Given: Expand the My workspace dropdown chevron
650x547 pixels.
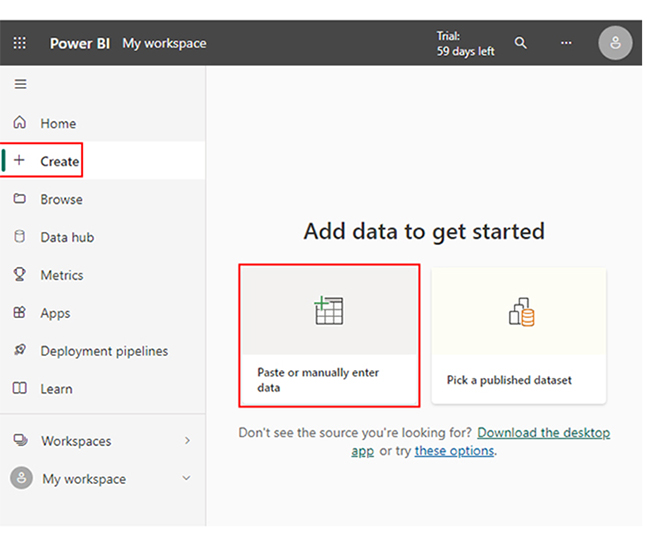Looking at the screenshot, I should [187, 479].
